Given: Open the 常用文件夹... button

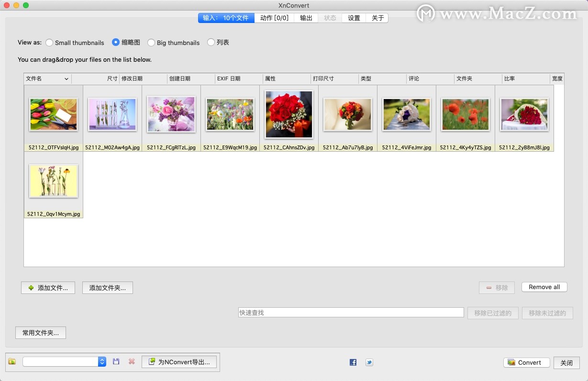Looking at the screenshot, I should [x=41, y=333].
